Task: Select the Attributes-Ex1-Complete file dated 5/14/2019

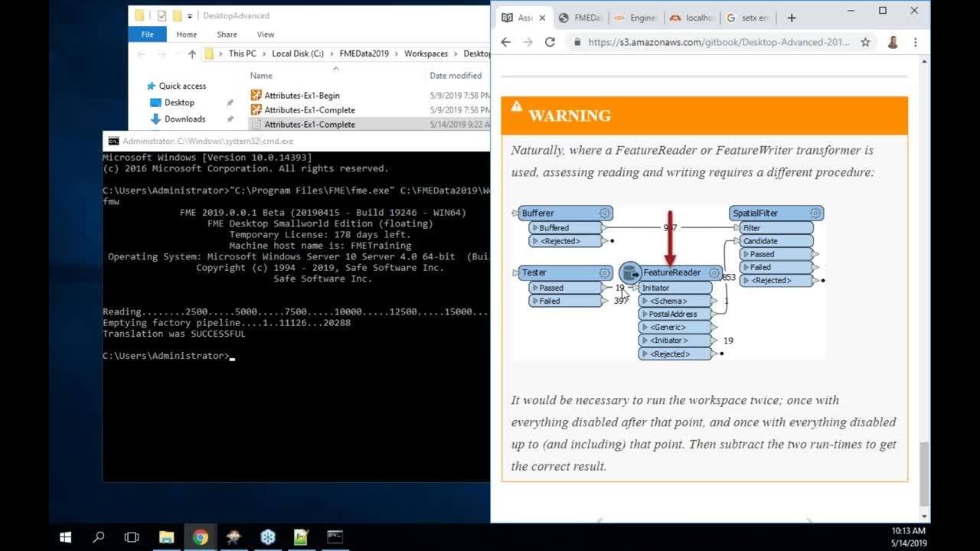Action: [309, 125]
